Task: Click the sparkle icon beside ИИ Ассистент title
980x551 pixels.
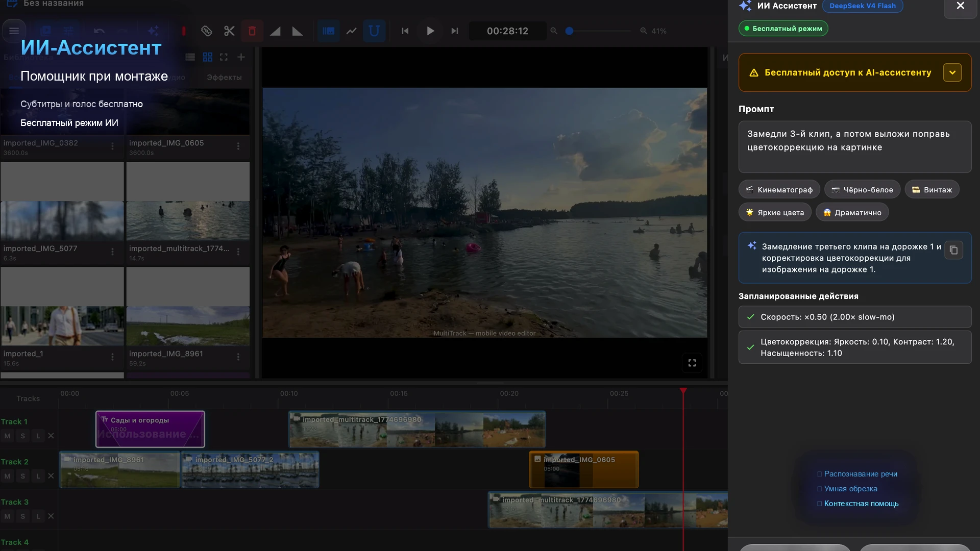Action: [745, 6]
